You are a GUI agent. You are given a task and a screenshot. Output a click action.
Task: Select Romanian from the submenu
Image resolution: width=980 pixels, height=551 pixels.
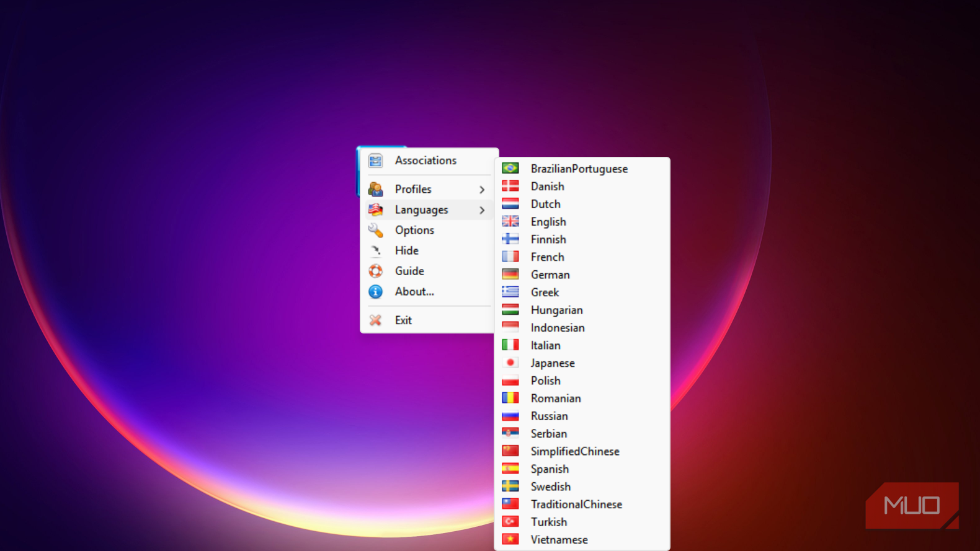[582, 398]
